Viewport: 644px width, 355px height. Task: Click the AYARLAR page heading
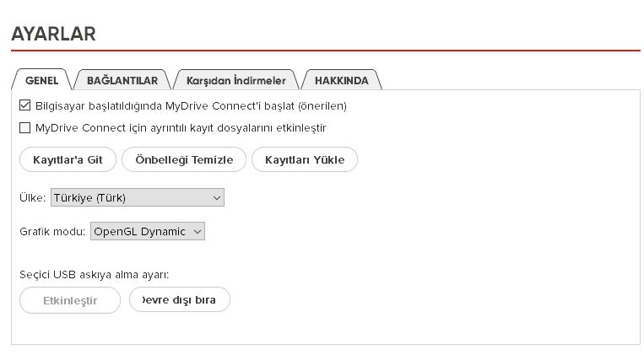coord(53,34)
